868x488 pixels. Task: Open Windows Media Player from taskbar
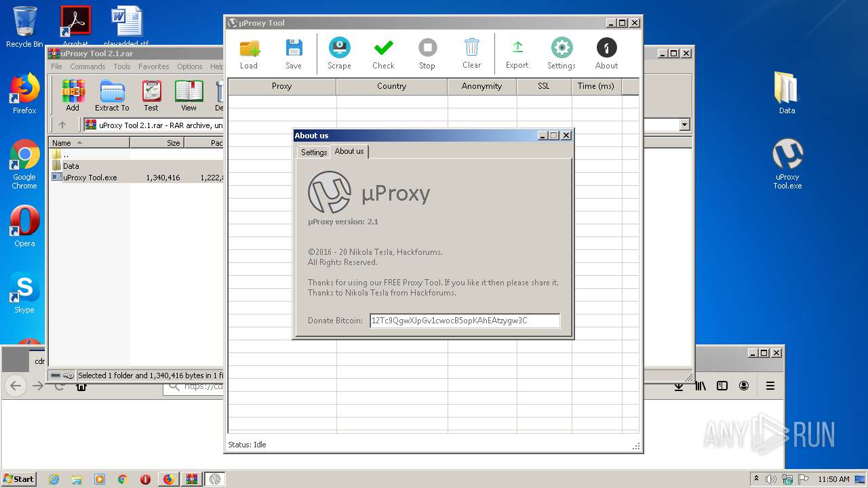(100, 479)
